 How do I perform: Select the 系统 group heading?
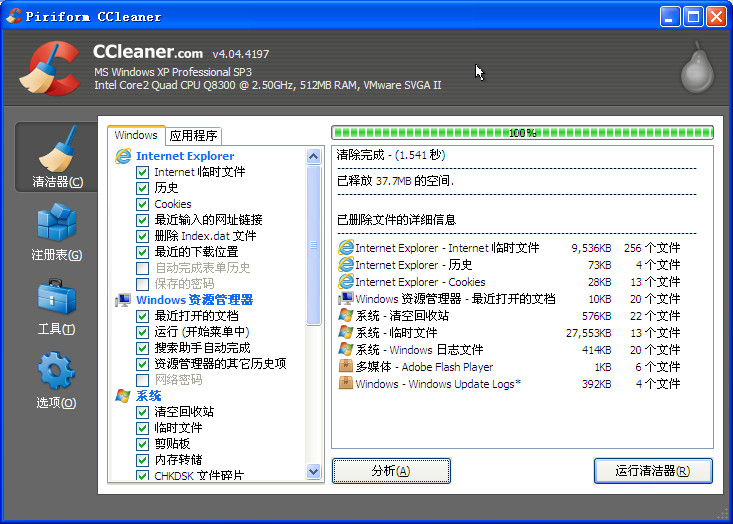pyautogui.click(x=149, y=396)
